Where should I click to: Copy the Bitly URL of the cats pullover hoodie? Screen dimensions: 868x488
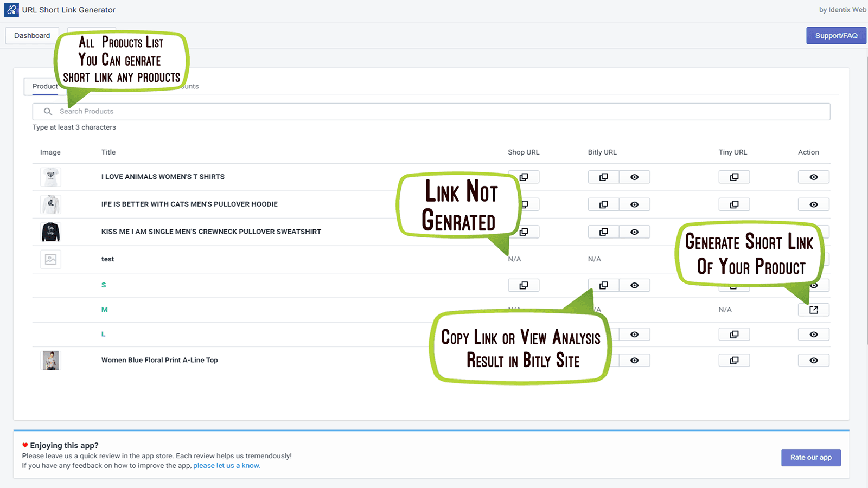[603, 204]
